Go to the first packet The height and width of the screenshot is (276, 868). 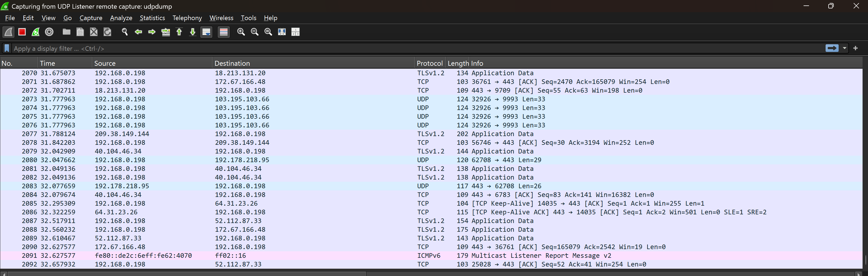pyautogui.click(x=179, y=32)
